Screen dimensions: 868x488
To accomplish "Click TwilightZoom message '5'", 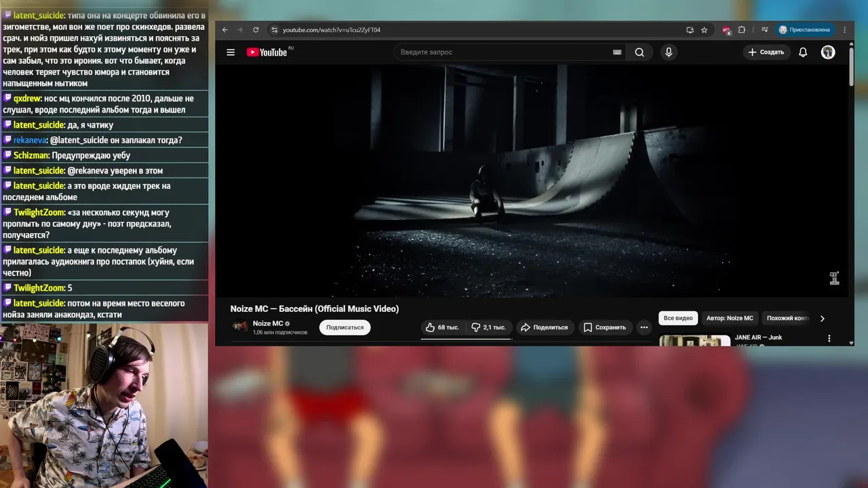I will (x=70, y=288).
